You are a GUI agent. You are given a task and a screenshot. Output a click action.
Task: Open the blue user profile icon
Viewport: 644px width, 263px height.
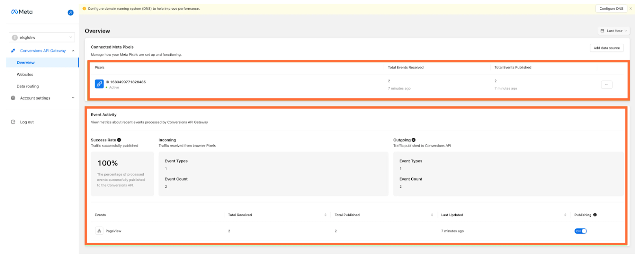(70, 12)
